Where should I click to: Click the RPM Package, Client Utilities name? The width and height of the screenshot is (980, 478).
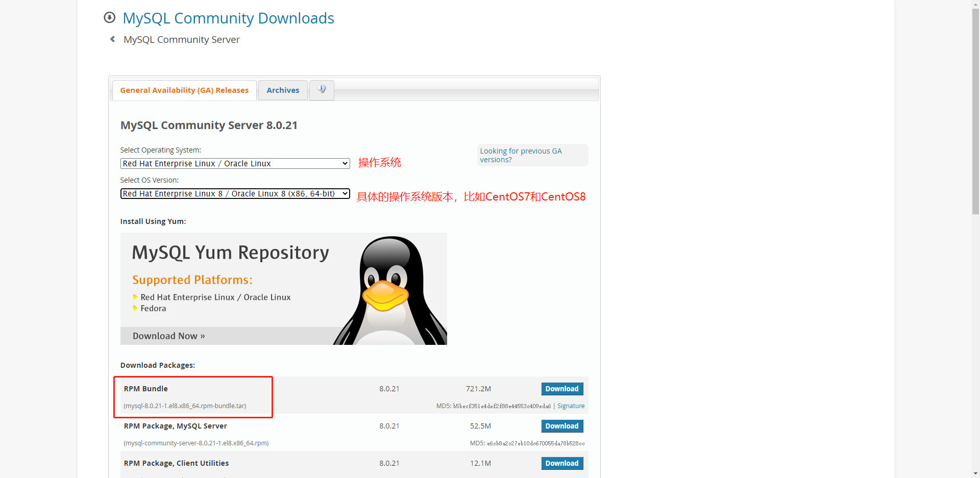coord(176,463)
